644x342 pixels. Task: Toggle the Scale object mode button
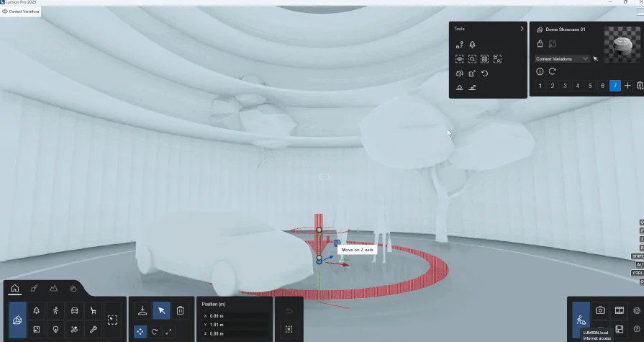[x=168, y=331]
